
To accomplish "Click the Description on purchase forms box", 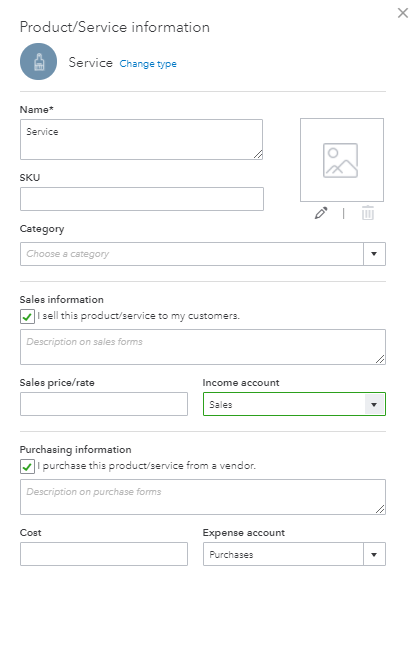I will pyautogui.click(x=203, y=497).
